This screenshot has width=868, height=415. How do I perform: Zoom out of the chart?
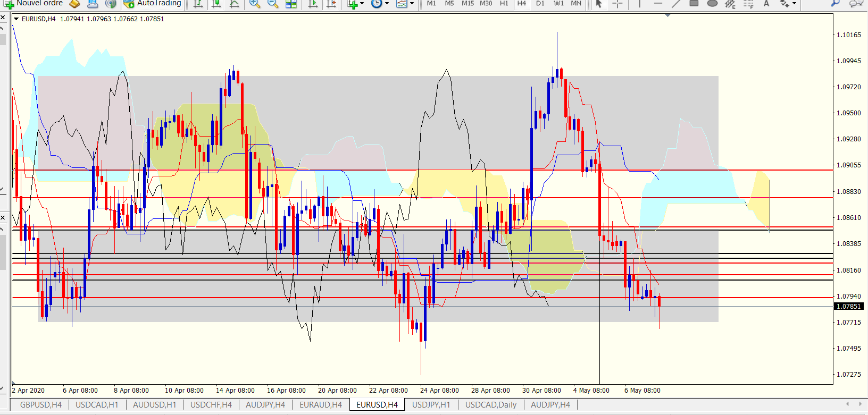[x=273, y=4]
